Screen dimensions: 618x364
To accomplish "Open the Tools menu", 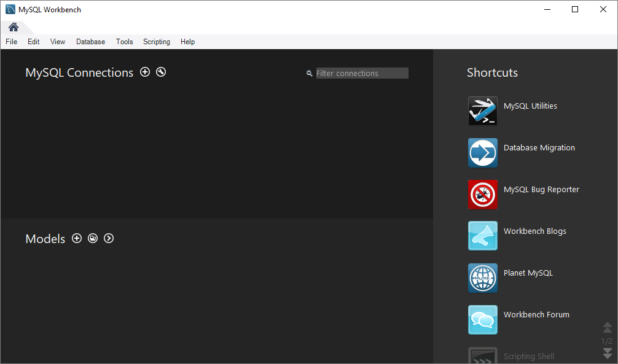I will [124, 42].
